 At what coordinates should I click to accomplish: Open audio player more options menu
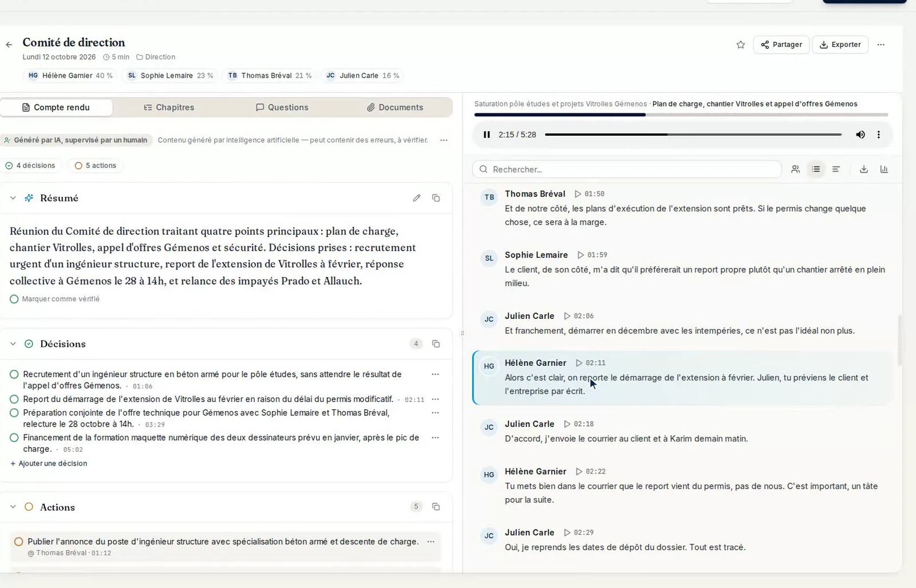coord(878,135)
